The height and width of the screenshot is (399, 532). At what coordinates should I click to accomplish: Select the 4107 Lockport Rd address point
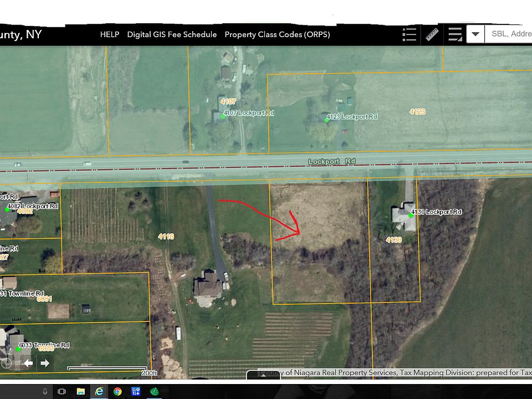click(223, 116)
